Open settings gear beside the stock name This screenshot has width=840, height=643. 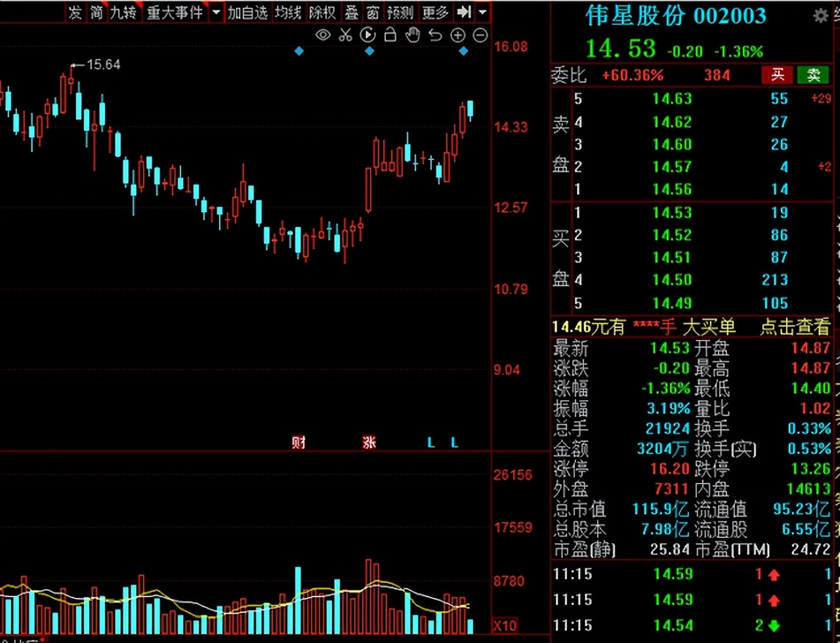coord(820,16)
